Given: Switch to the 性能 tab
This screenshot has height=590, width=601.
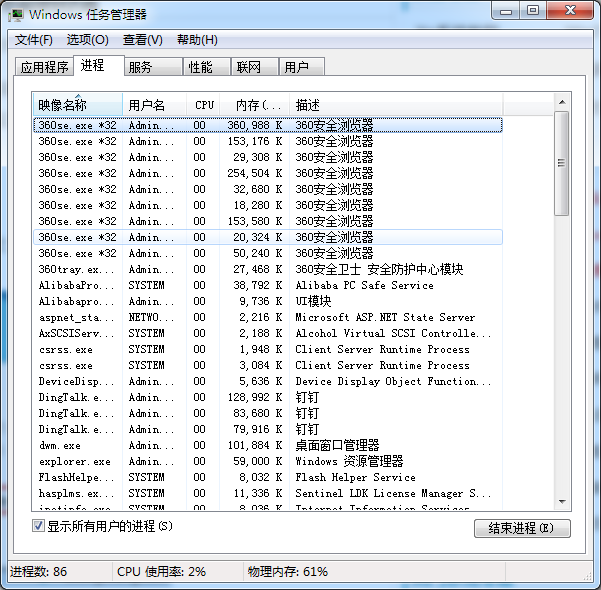Looking at the screenshot, I should [207, 67].
